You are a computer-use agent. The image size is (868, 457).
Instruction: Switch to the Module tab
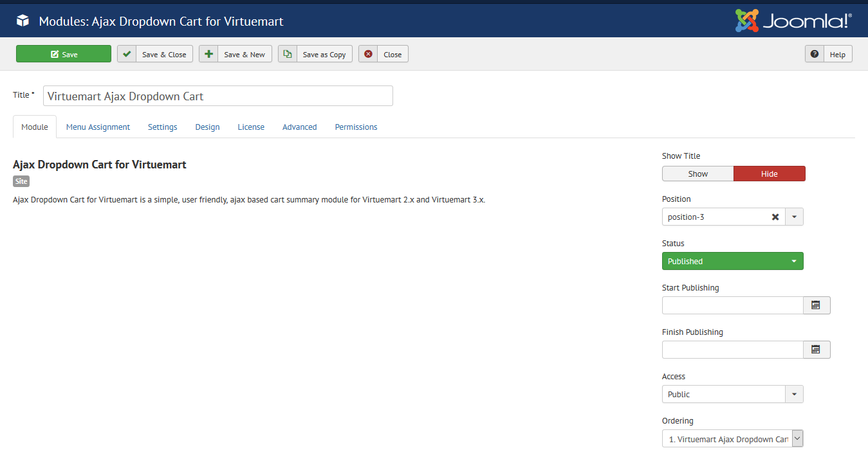[35, 127]
